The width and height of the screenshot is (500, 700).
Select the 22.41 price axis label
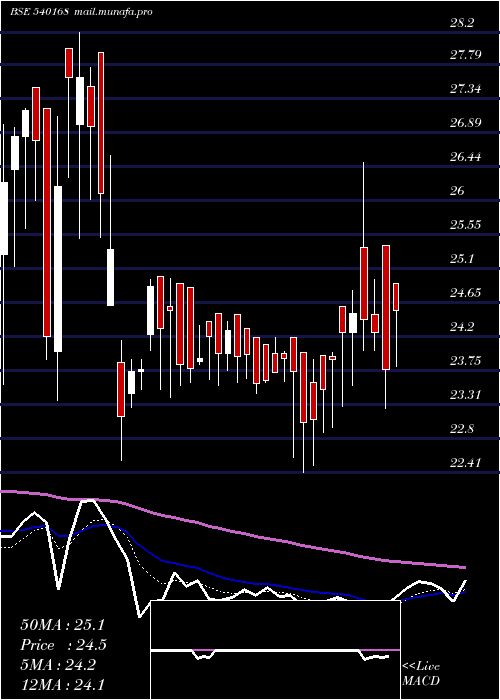point(465,462)
